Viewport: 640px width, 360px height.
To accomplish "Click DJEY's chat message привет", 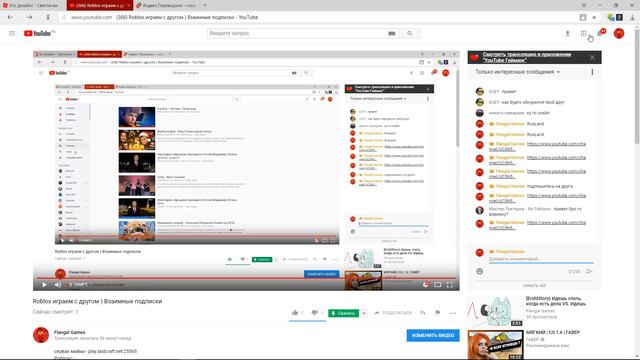I will coord(509,91).
